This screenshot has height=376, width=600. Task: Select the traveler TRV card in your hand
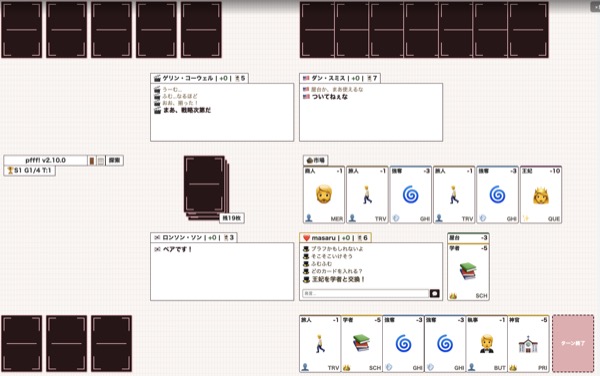coord(320,344)
